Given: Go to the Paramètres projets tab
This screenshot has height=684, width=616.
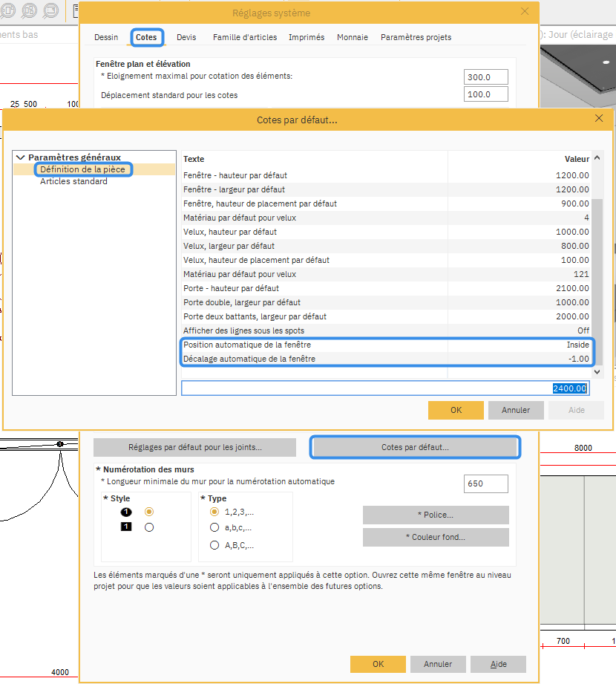Looking at the screenshot, I should [416, 37].
